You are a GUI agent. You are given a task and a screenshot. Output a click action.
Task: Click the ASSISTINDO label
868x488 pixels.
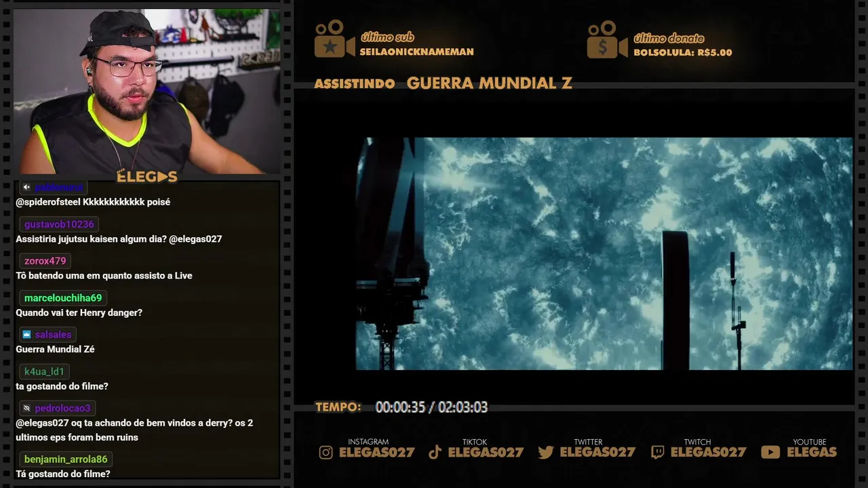(x=355, y=84)
